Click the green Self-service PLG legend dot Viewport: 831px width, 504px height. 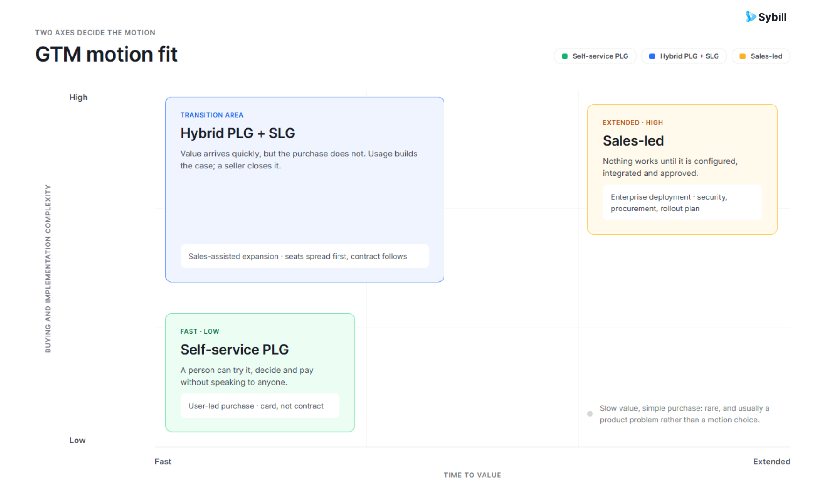[564, 56]
